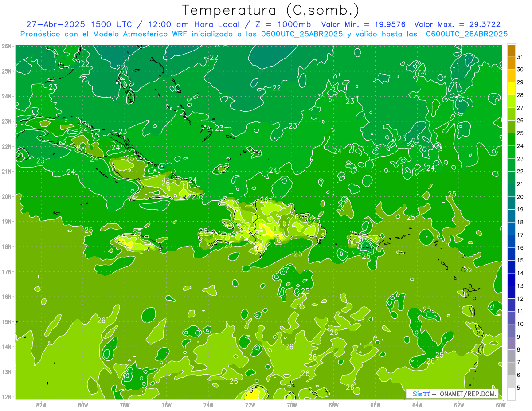Click color bar label '30'
Viewport: 532px width, 411px height.
click(520, 69)
